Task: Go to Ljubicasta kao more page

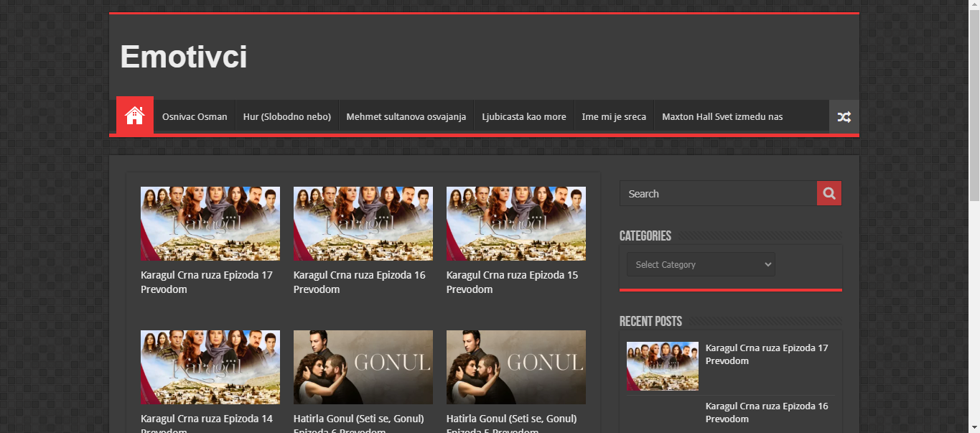Action: click(524, 116)
